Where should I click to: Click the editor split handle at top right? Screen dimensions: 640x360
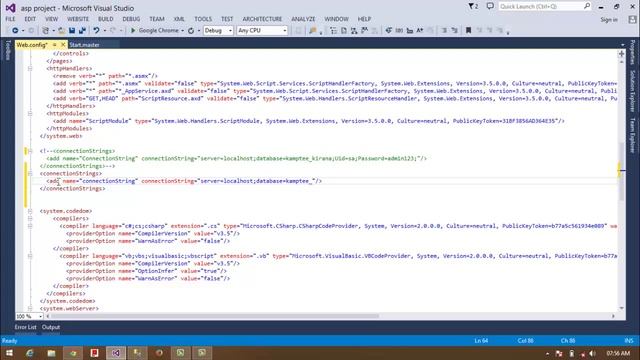622,53
